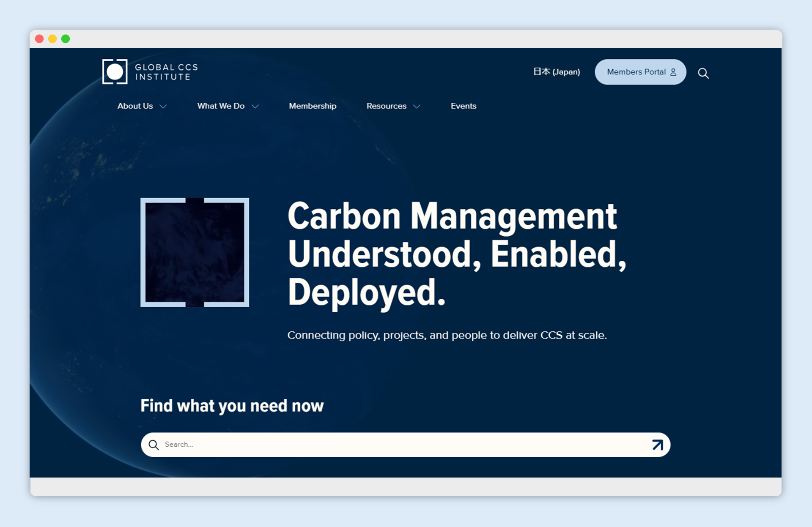Viewport: 812px width, 527px height.
Task: Go to the Events page
Action: point(464,106)
